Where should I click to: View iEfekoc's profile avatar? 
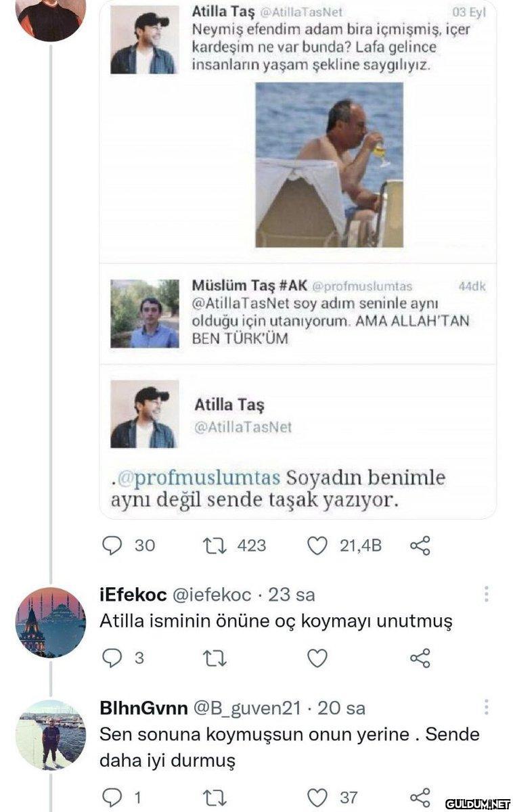click(50, 622)
